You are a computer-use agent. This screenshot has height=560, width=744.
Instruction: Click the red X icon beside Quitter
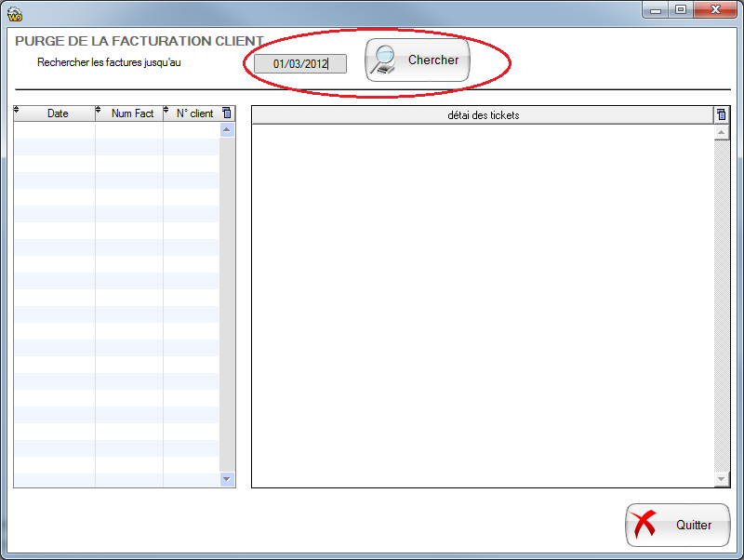(x=644, y=525)
